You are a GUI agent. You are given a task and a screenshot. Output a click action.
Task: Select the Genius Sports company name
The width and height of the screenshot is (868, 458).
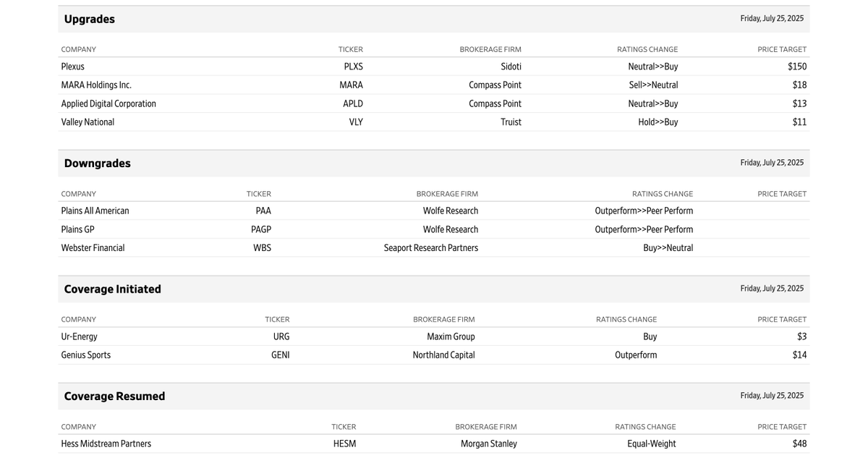(85, 355)
